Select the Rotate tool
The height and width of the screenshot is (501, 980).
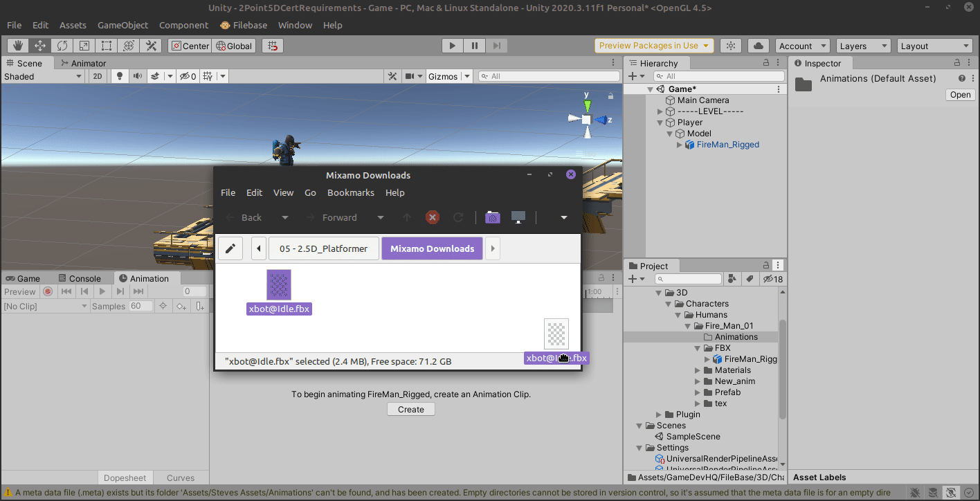point(62,46)
